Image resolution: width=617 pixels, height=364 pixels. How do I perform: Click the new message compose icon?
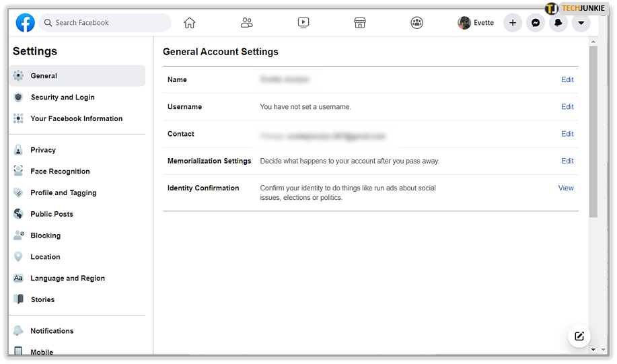coord(579,336)
